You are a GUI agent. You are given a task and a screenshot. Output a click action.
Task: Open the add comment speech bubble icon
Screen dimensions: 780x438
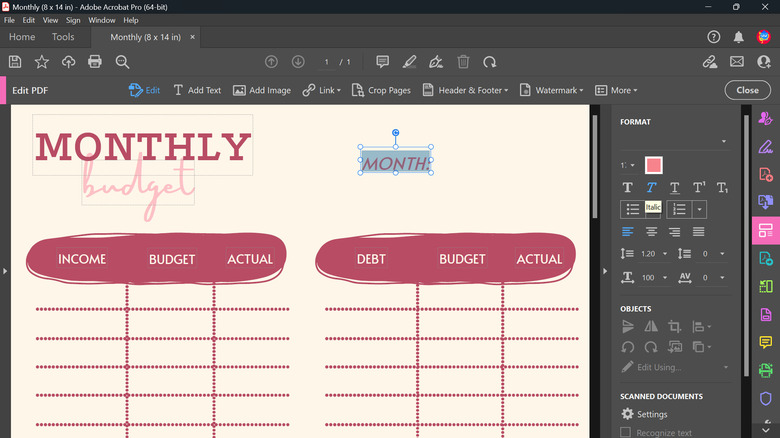[x=382, y=62]
